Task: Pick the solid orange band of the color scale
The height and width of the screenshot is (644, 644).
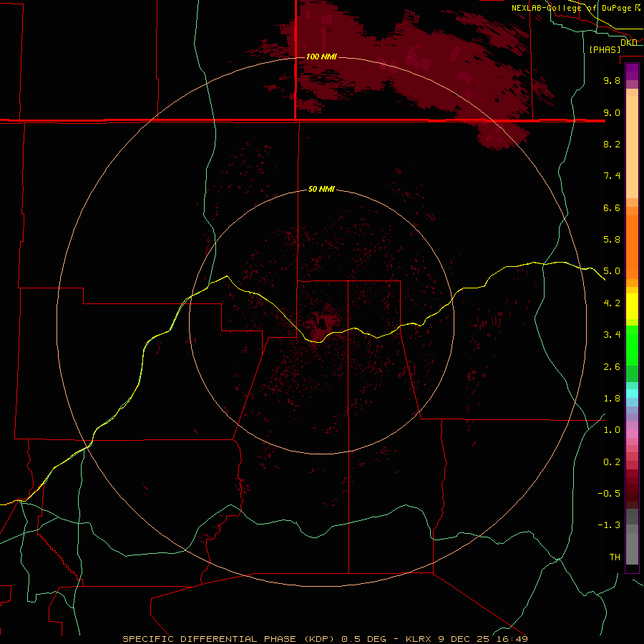Action: click(x=632, y=246)
